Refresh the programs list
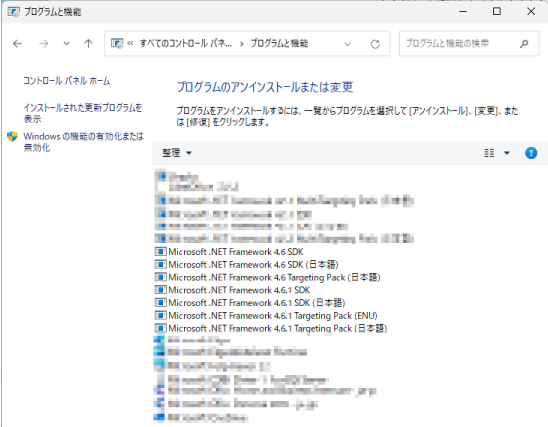 click(375, 44)
